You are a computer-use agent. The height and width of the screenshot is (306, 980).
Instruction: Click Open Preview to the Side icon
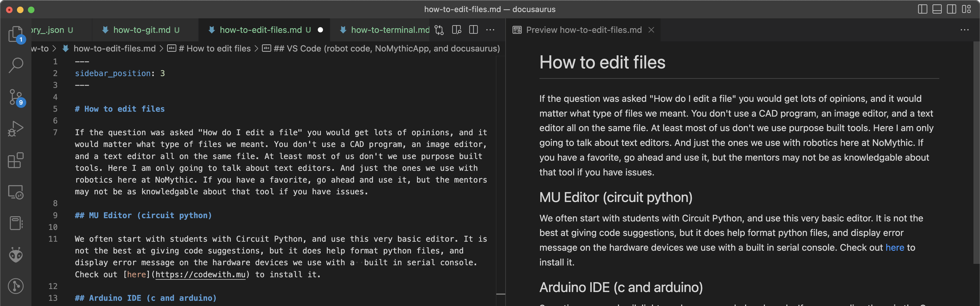coord(457,30)
